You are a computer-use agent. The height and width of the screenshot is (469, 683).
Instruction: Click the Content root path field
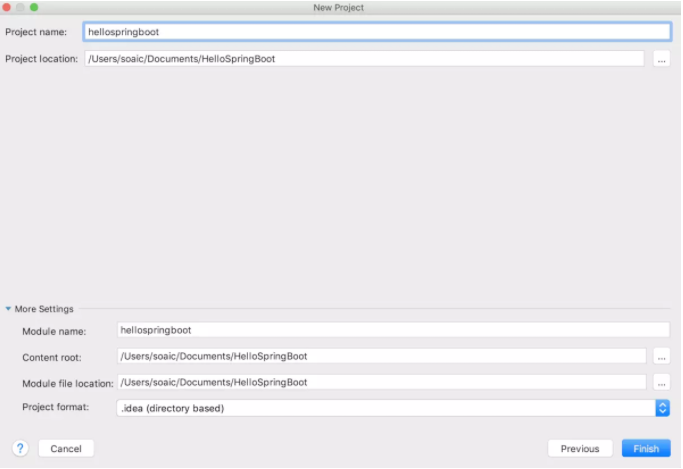pos(381,356)
